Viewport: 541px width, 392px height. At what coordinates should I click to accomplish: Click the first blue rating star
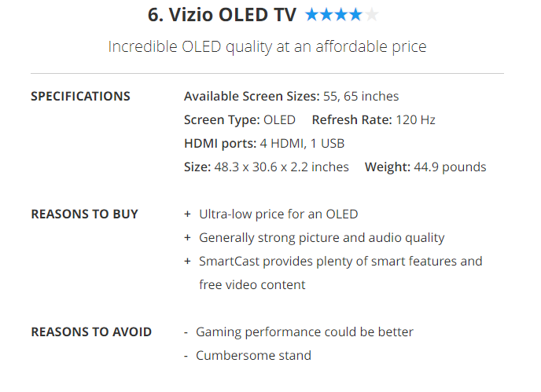coord(312,15)
